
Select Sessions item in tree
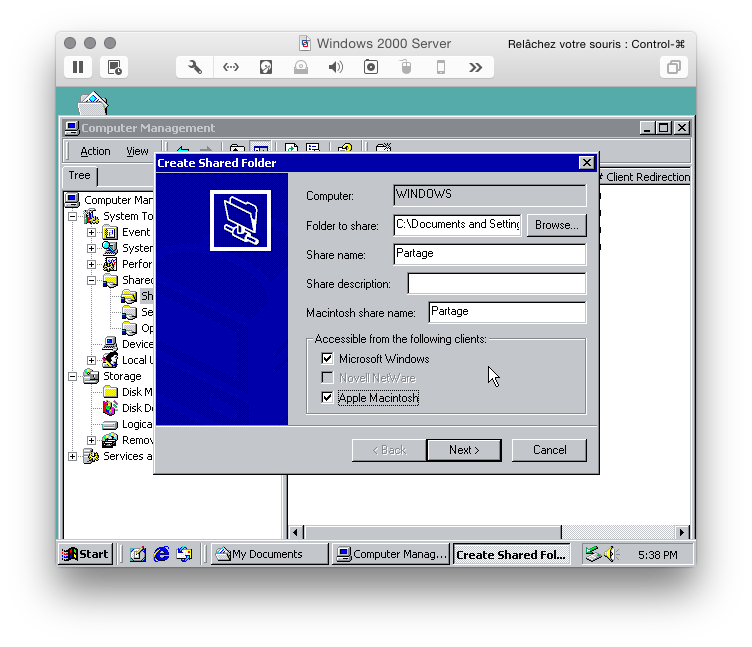coord(147,312)
